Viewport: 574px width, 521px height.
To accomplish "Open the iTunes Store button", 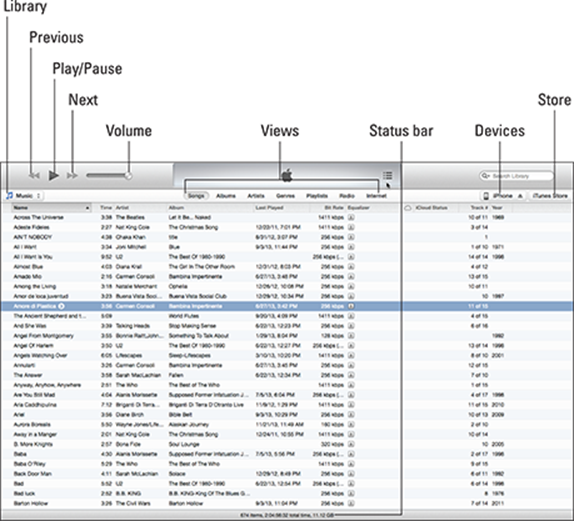I will point(549,196).
